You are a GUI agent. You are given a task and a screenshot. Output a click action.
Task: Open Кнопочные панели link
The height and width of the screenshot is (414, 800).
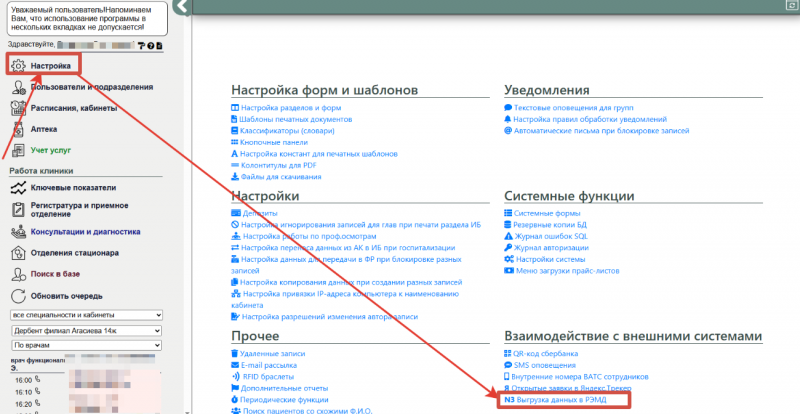click(274, 142)
